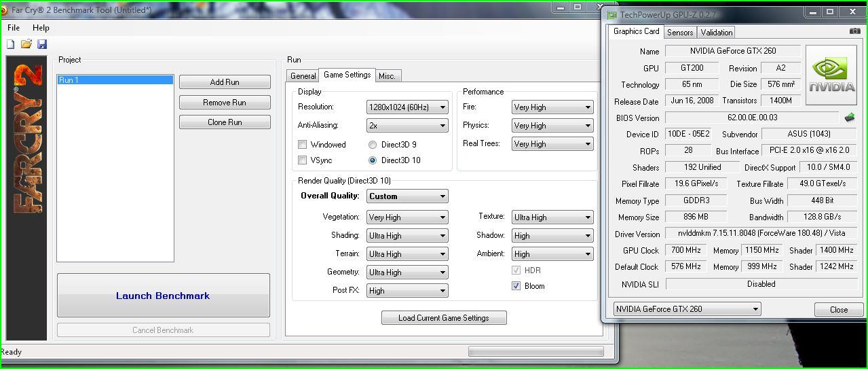868x369 pixels.
Task: Click the NVIDIA logo in GPU-Z
Action: tap(832, 75)
